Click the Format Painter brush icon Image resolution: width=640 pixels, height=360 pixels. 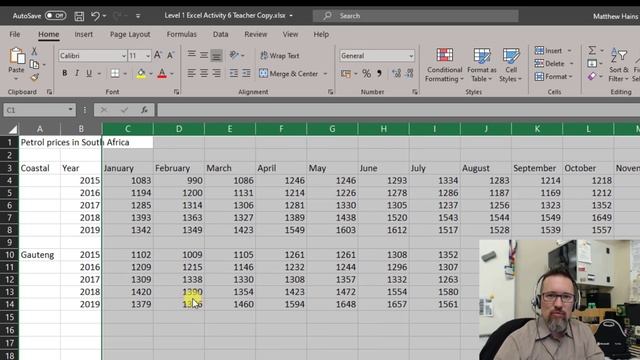pyautogui.click(x=35, y=77)
